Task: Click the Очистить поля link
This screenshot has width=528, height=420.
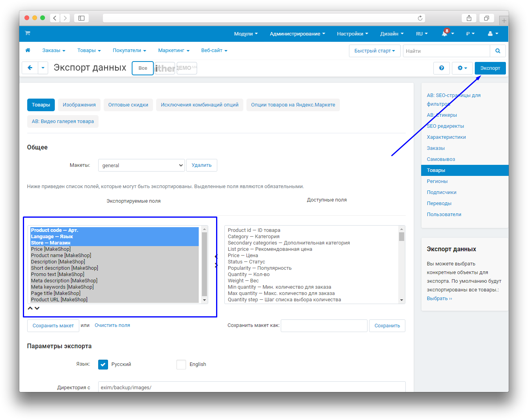Action: [112, 325]
